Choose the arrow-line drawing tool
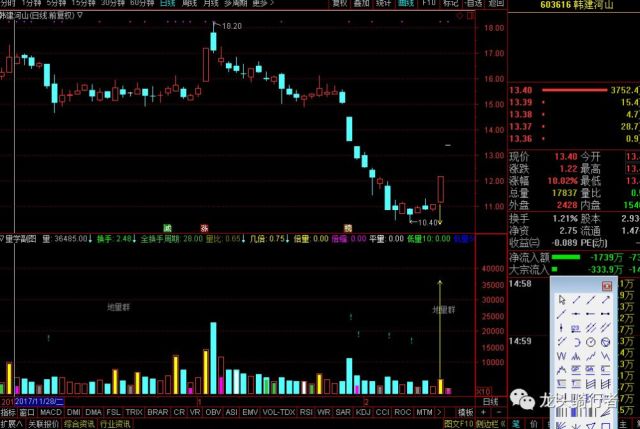This screenshot has height=429, width=640. pyautogui.click(x=606, y=300)
